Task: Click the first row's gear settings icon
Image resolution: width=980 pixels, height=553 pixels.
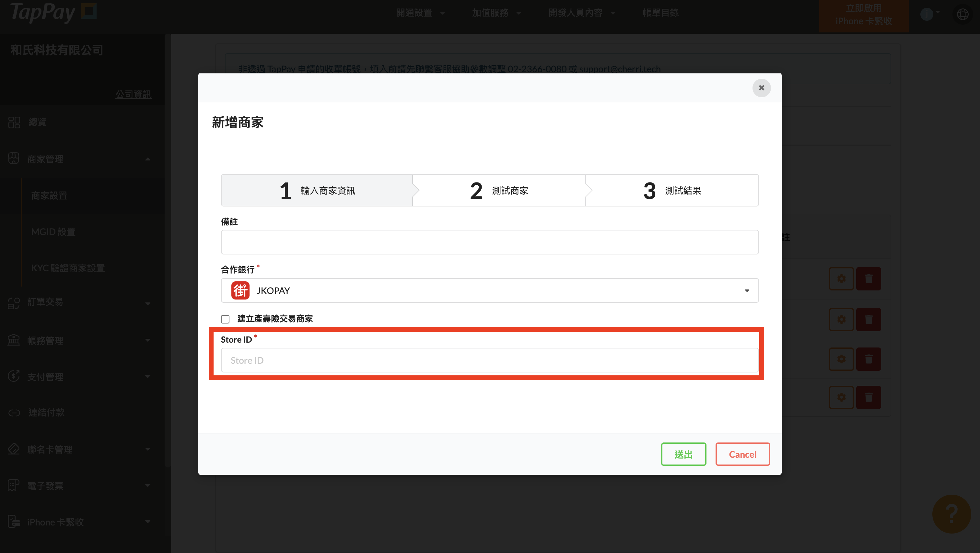Action: 841,278
